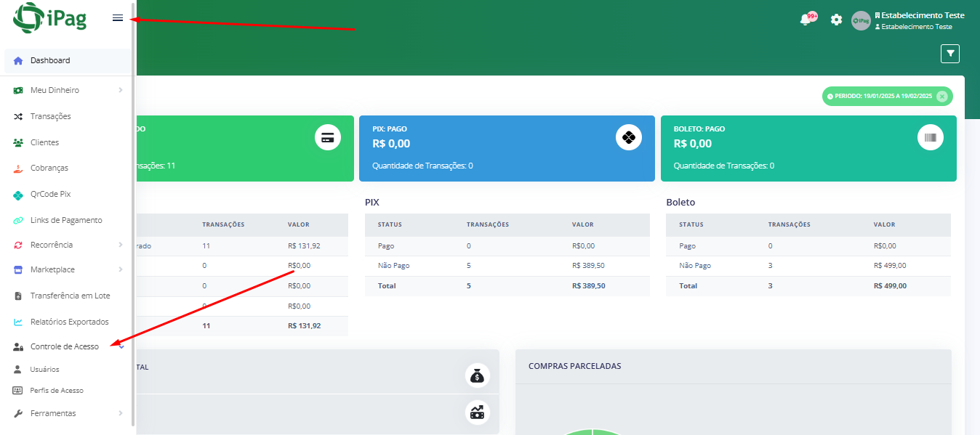
Task: Click R$ 499,00 in Boleto Total row
Action: pyautogui.click(x=891, y=285)
